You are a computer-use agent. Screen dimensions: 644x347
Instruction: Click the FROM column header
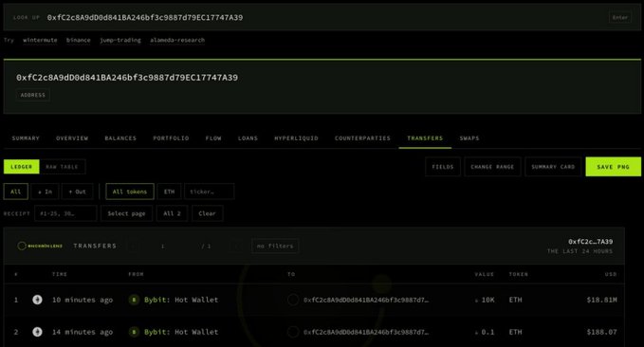[x=136, y=274]
